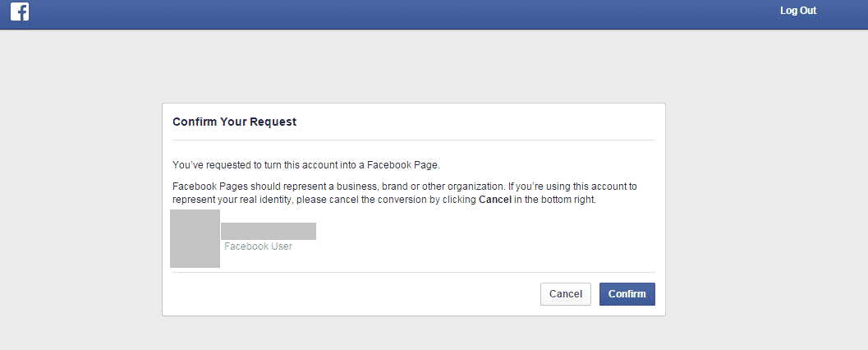Click the "You've requested to turn this account" sentence
This screenshot has height=350, width=868.
click(306, 165)
